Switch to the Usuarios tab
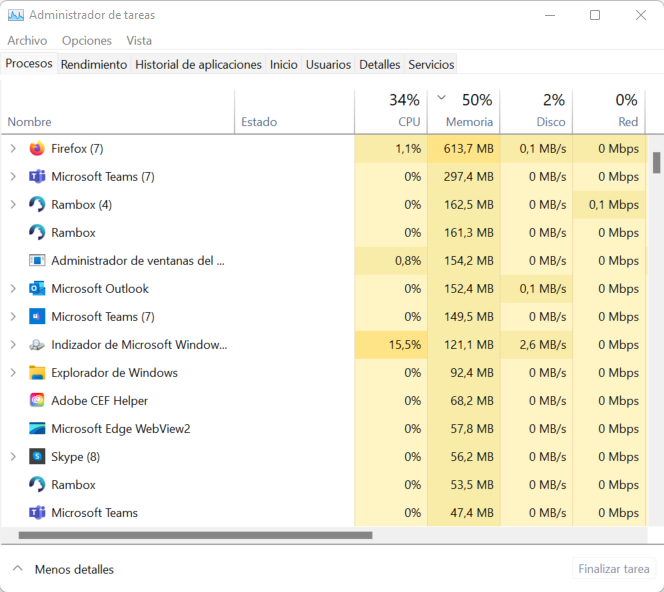Image resolution: width=664 pixels, height=592 pixels. point(328,64)
